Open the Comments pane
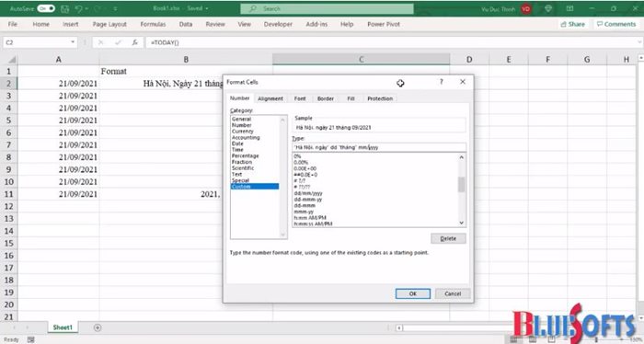 click(x=616, y=24)
